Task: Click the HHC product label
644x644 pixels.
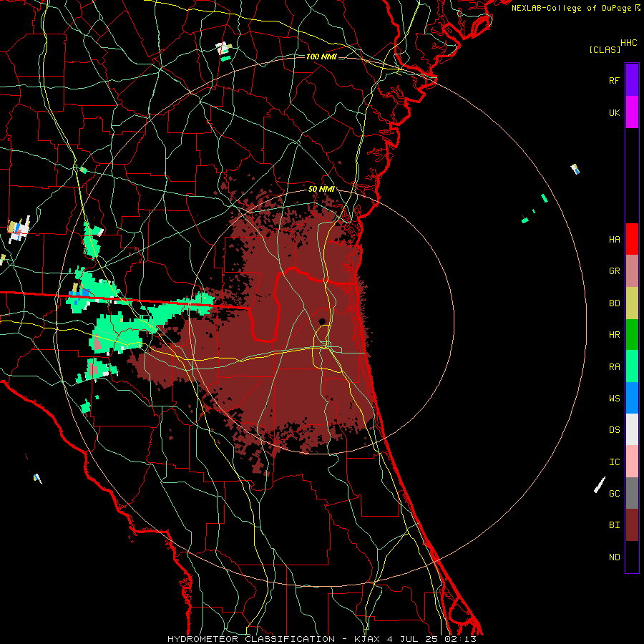Action: coord(628,43)
